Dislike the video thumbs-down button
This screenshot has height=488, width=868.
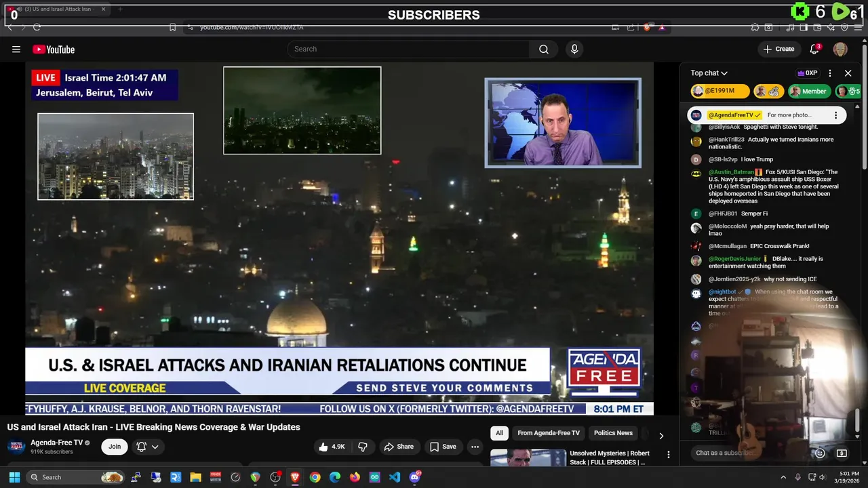pyautogui.click(x=363, y=447)
